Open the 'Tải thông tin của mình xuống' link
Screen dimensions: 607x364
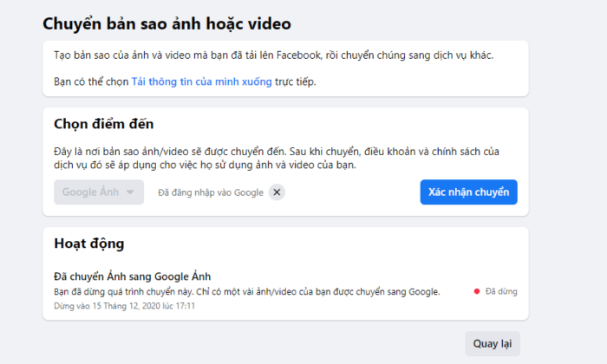pyautogui.click(x=202, y=81)
